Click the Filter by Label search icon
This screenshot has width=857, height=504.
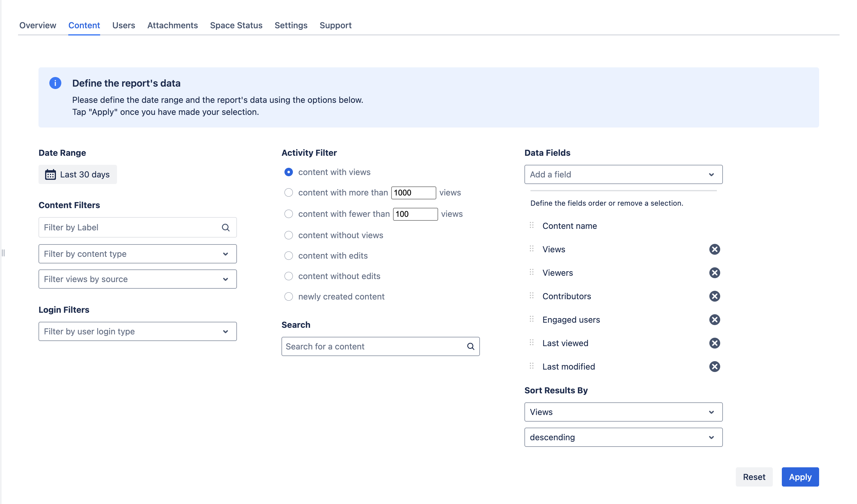(x=226, y=228)
